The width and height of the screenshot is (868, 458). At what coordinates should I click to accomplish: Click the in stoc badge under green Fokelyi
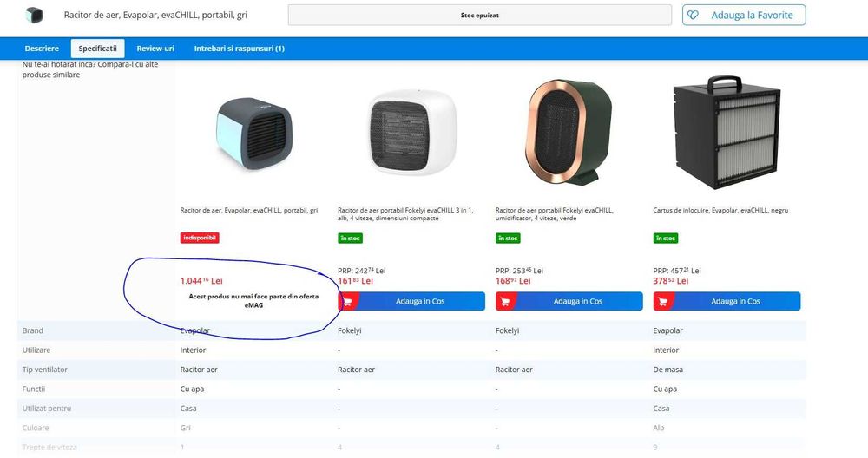(x=508, y=239)
